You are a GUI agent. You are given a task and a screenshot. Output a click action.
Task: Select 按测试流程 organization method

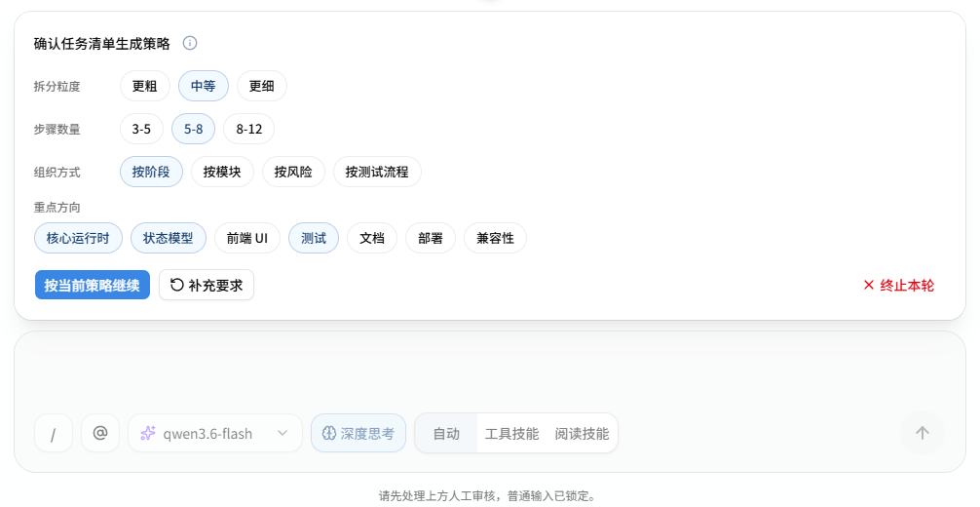tap(377, 172)
